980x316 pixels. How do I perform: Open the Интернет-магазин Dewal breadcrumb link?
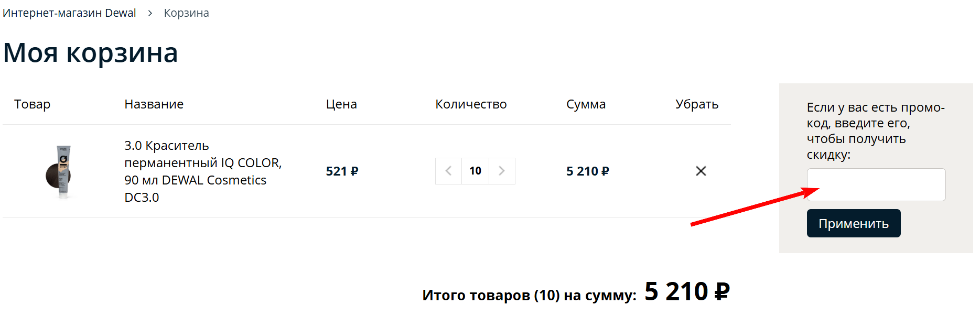69,13
